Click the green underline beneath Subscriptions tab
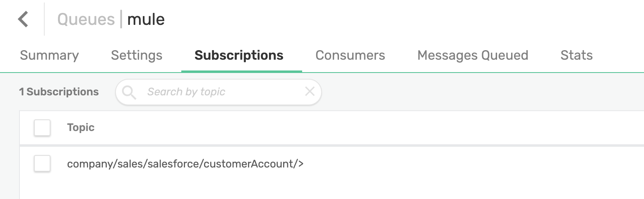This screenshot has height=199, width=644. [x=242, y=71]
